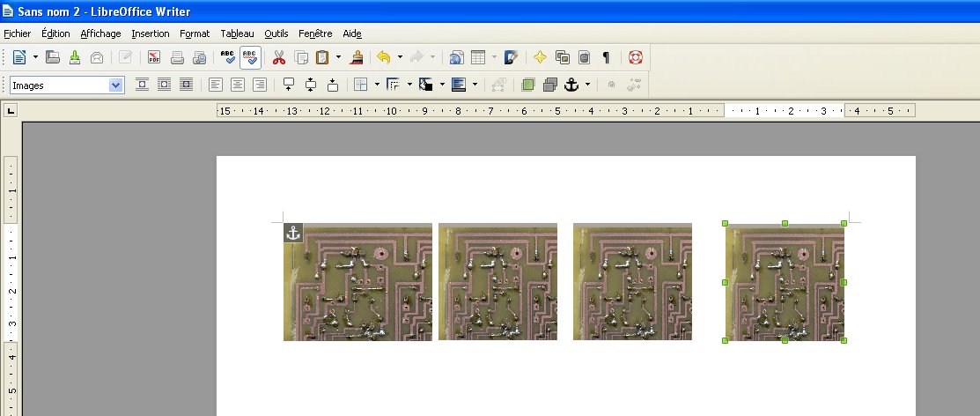Open the Insertion menu
The image size is (980, 416).
(x=150, y=33)
